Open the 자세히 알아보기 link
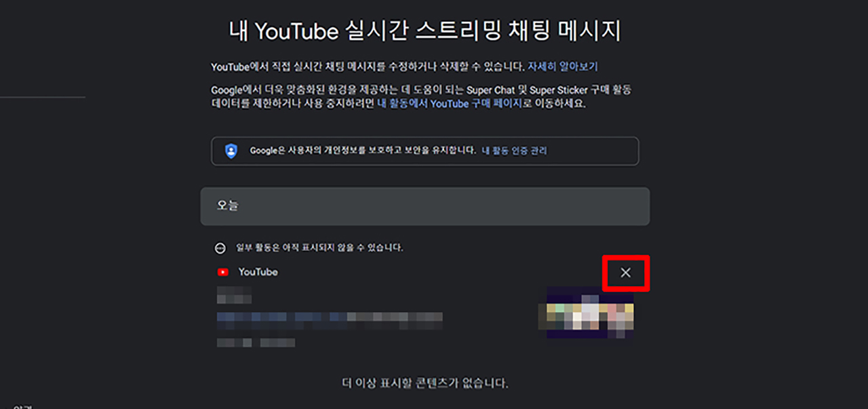This screenshot has height=409, width=868. click(x=563, y=66)
